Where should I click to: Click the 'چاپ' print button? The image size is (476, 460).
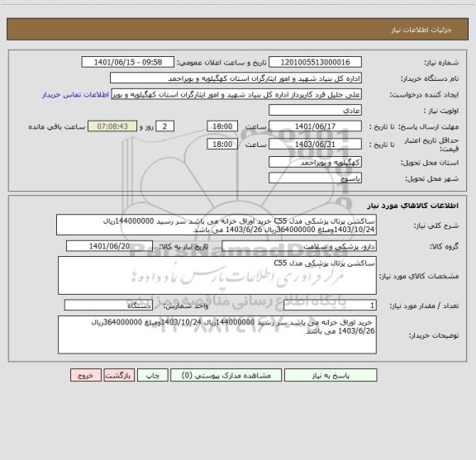pyautogui.click(x=152, y=375)
